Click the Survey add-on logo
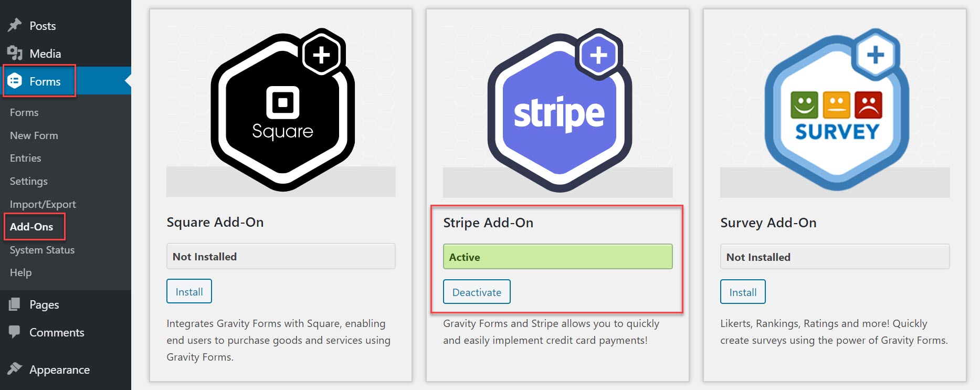The image size is (980, 390). [x=837, y=109]
